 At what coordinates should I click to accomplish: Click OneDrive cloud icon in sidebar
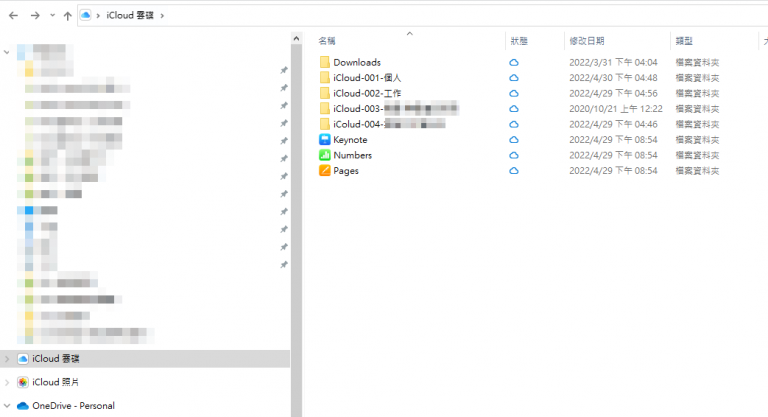(23, 406)
